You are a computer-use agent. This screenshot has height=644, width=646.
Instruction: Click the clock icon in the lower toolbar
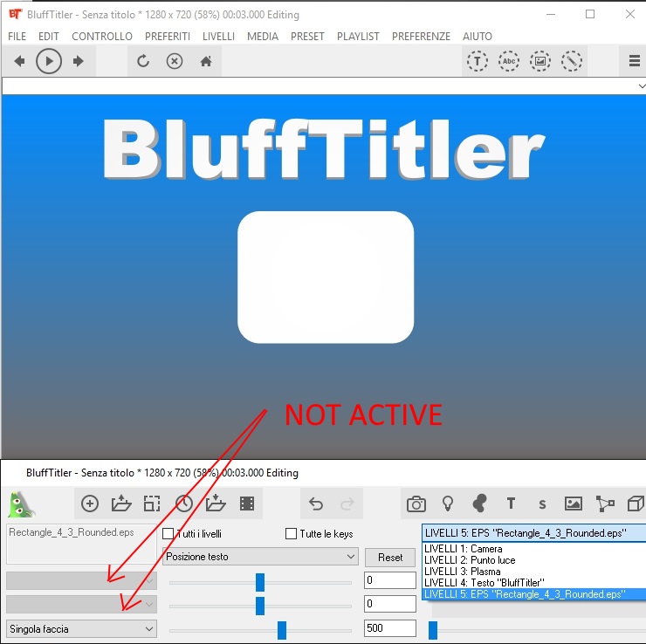click(x=183, y=504)
